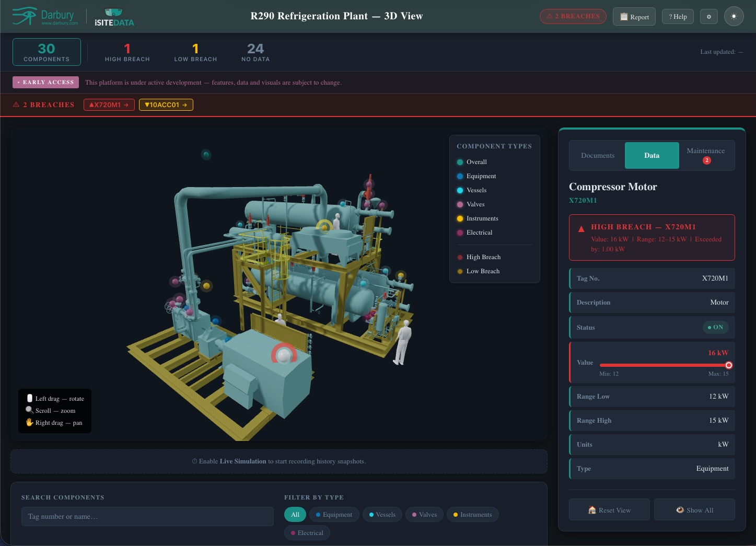The height and width of the screenshot is (546, 756).
Task: Filter components by Instruments chip
Action: point(473,515)
